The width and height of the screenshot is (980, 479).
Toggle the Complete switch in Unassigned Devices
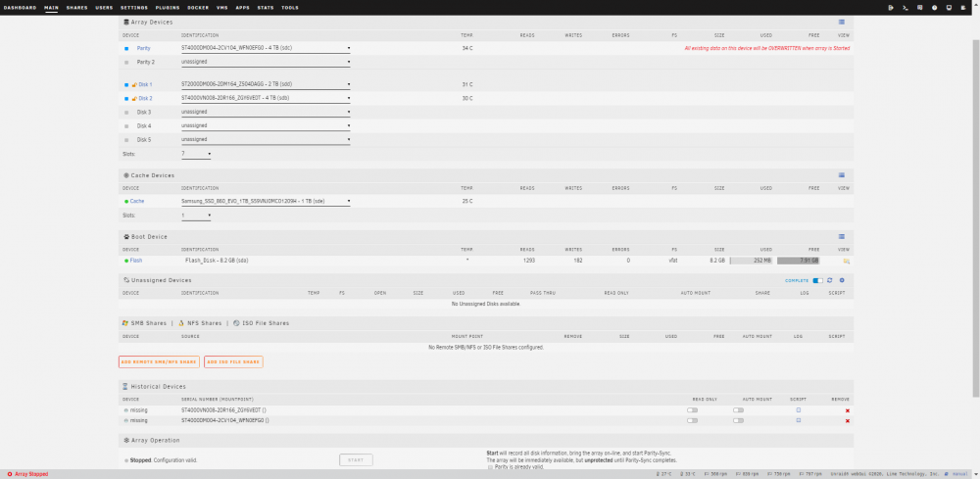[x=817, y=280]
